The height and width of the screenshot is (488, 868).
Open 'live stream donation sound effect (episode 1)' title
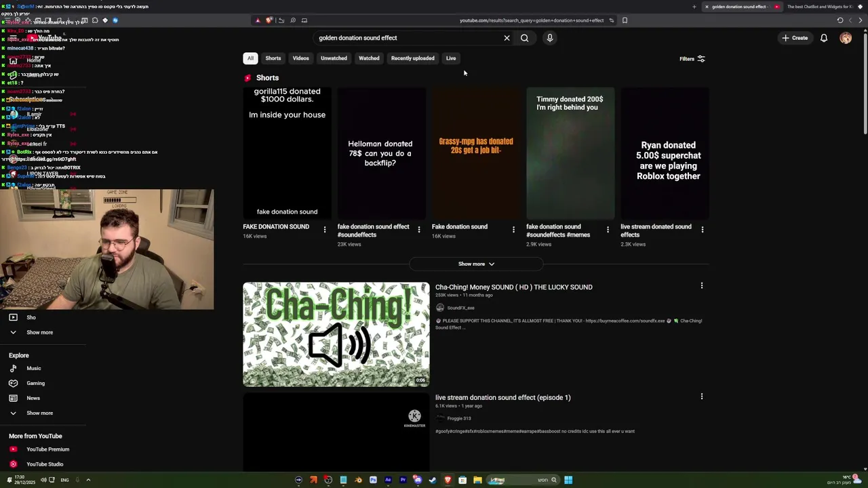(x=502, y=398)
